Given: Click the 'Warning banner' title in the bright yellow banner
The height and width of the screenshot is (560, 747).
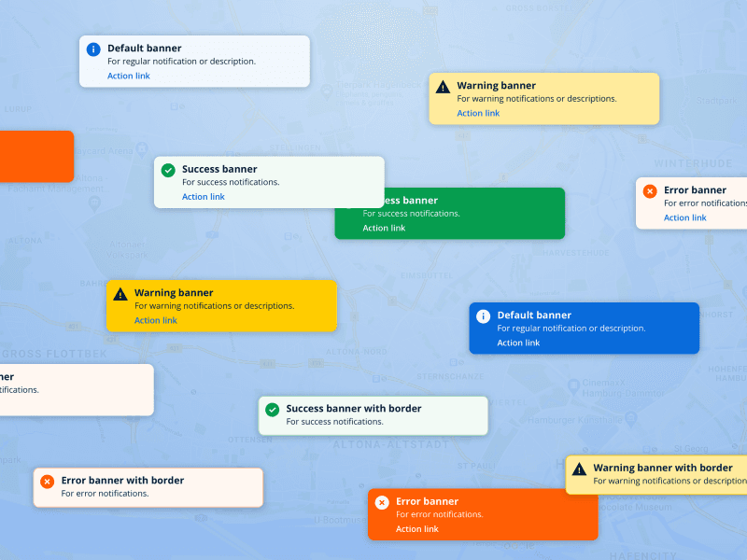Looking at the screenshot, I should click(x=174, y=293).
